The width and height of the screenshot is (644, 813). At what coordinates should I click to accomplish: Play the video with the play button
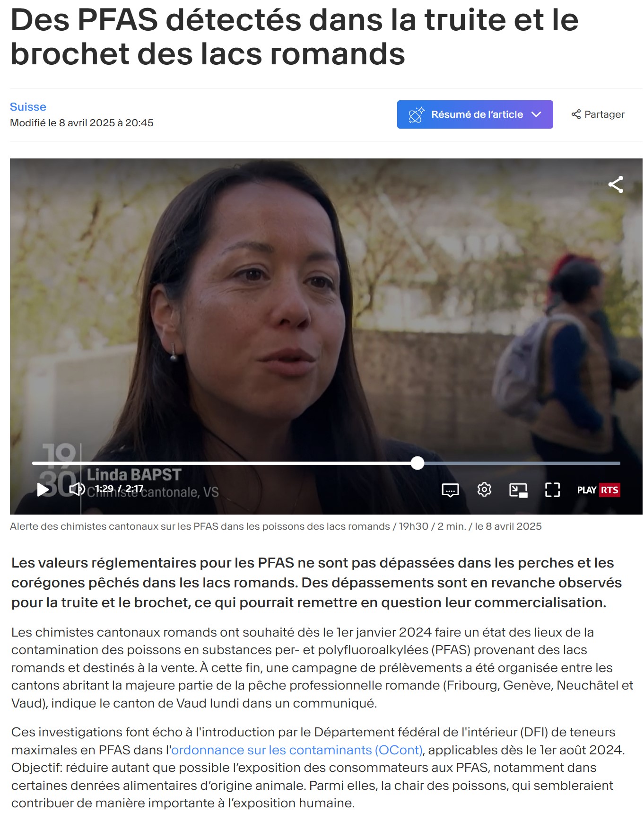[x=43, y=490]
